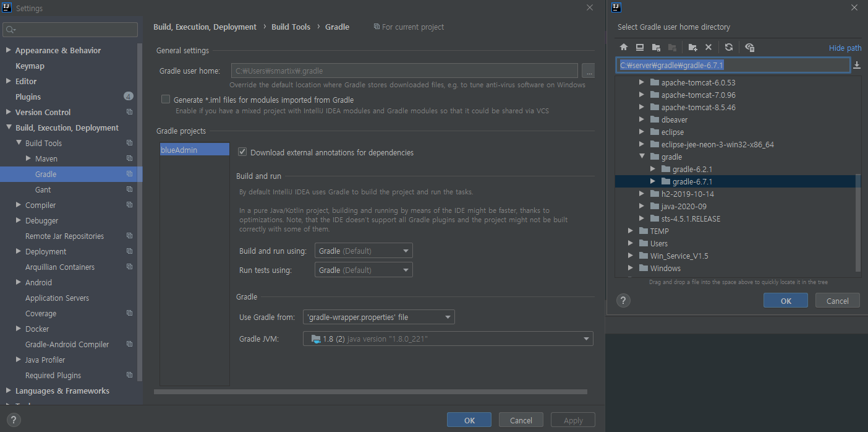Collapse the Build, Execution, Deployment section
This screenshot has height=432, width=868.
[8, 127]
